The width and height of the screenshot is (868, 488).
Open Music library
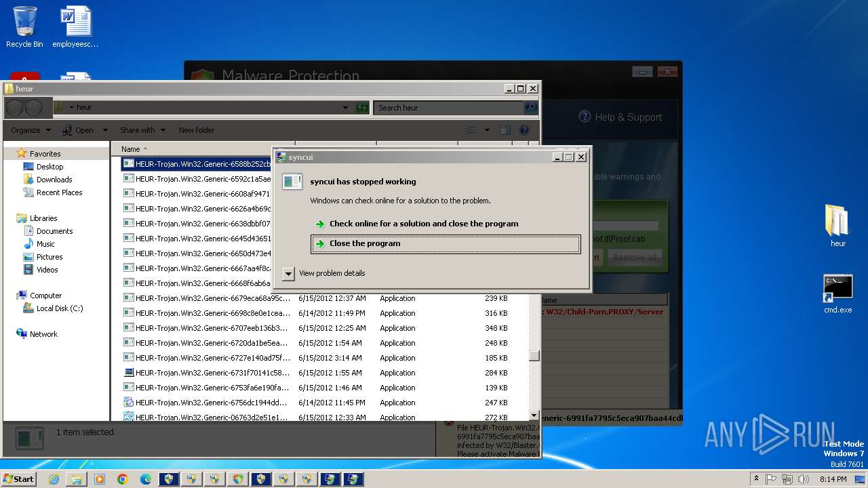click(45, 244)
